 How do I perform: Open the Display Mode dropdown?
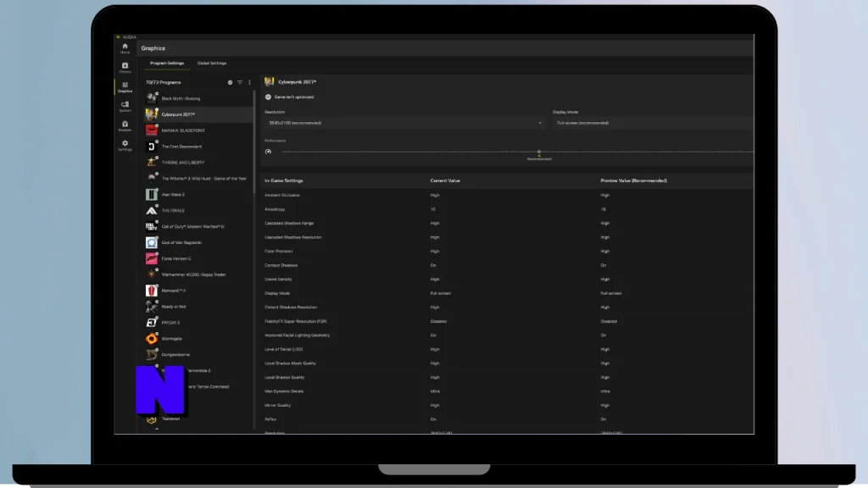tap(654, 123)
